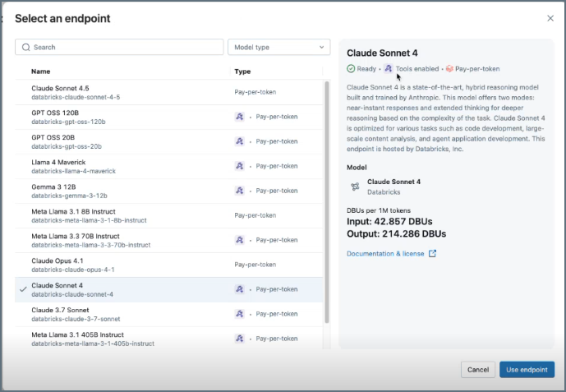This screenshot has height=392, width=566.
Task: Select the Meta Llama 3.3 70B Instruct endpoint
Action: (169, 240)
